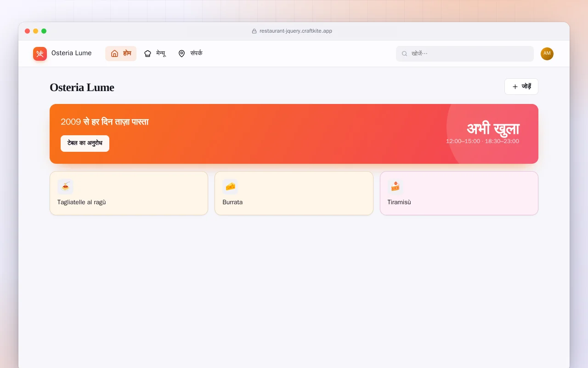Click the chef hat menu icon
The image size is (588, 368).
[147, 53]
